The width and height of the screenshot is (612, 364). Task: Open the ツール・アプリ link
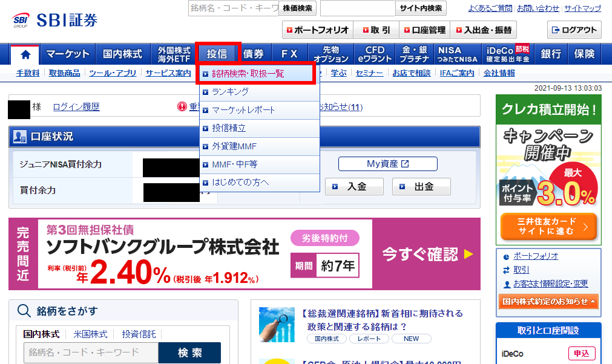click(x=113, y=73)
